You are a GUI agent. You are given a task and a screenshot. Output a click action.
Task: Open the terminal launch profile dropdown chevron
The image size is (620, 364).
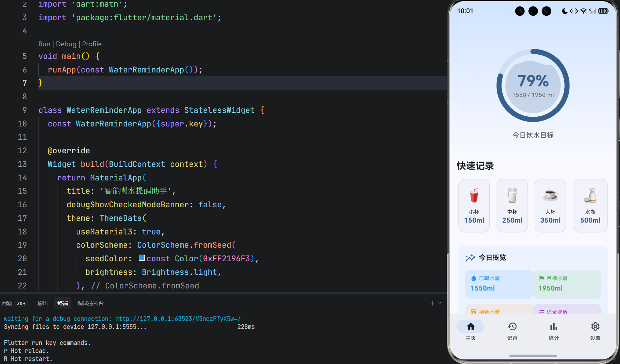coord(440,303)
